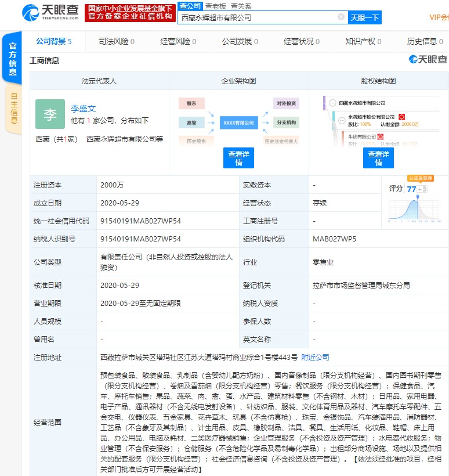This screenshot has height=476, width=449.
Task: Collapse the 西藏永辉超市有限公司 equity node
Action: (x=332, y=103)
